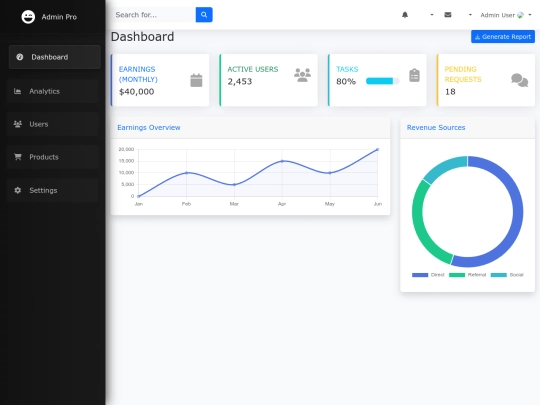Click clipboard icon on Tasks card
This screenshot has width=540, height=405.
click(414, 75)
